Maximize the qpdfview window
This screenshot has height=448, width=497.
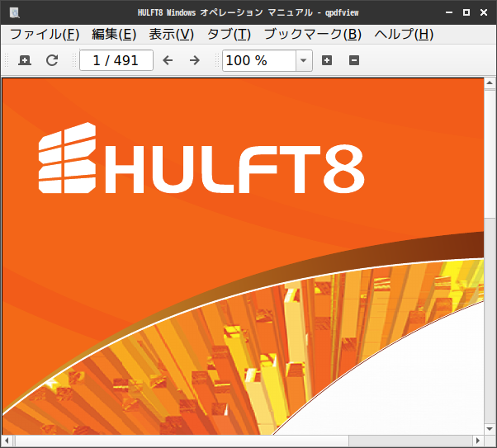pyautogui.click(x=466, y=12)
